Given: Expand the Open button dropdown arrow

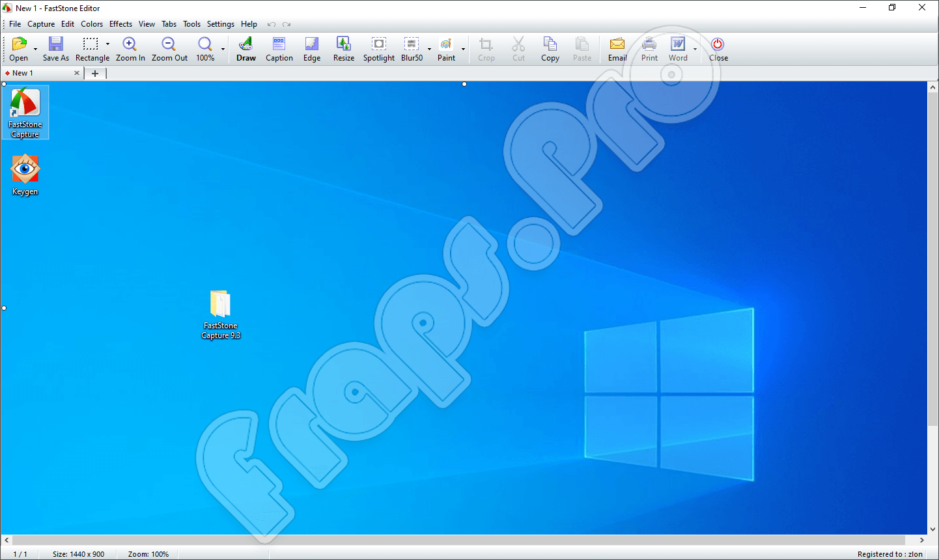Looking at the screenshot, I should [x=35, y=49].
